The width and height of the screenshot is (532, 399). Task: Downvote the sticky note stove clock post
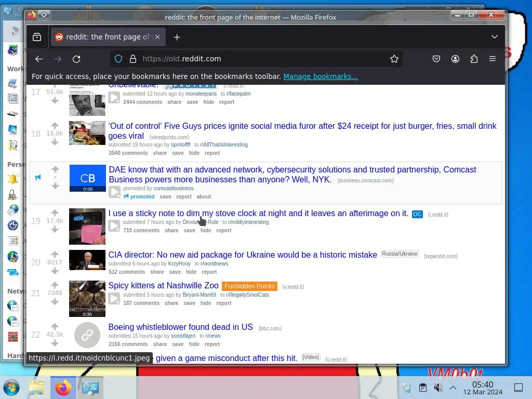click(55, 230)
